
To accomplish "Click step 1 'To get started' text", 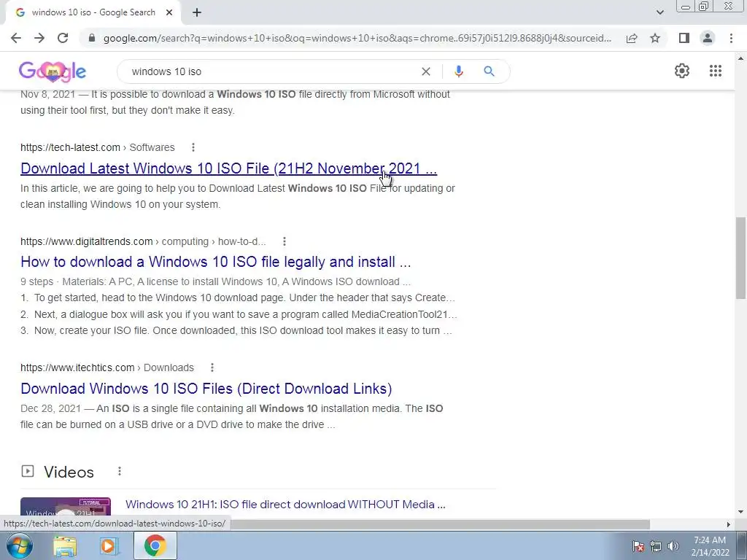I will (x=238, y=298).
